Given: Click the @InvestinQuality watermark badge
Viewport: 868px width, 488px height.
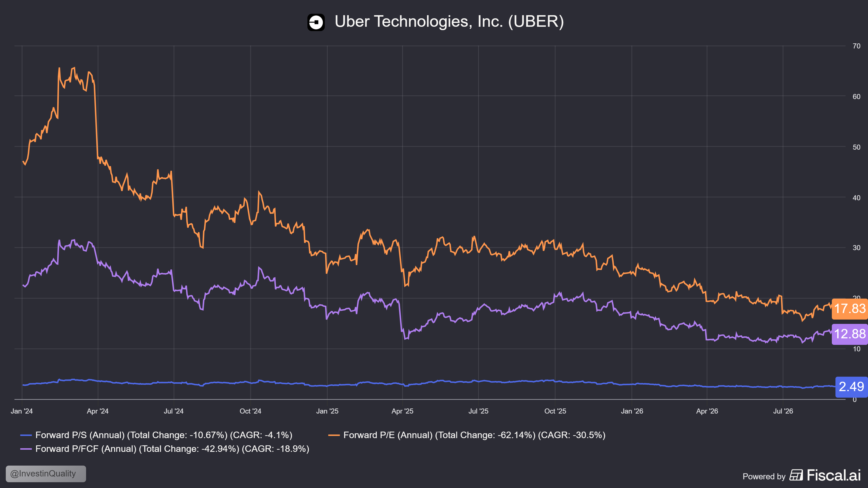Looking at the screenshot, I should (46, 474).
